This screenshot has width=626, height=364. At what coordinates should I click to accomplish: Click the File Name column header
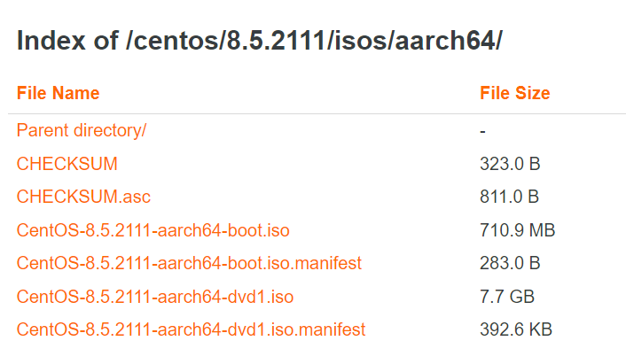point(58,93)
